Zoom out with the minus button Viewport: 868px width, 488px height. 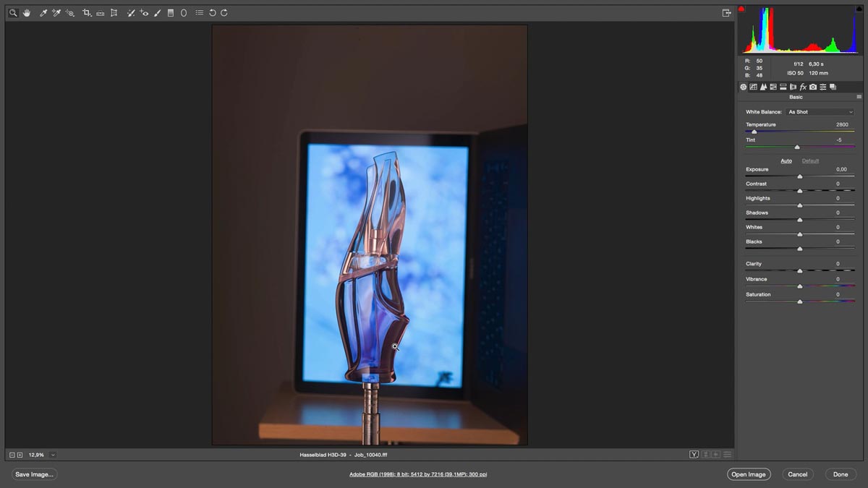coord(12,455)
